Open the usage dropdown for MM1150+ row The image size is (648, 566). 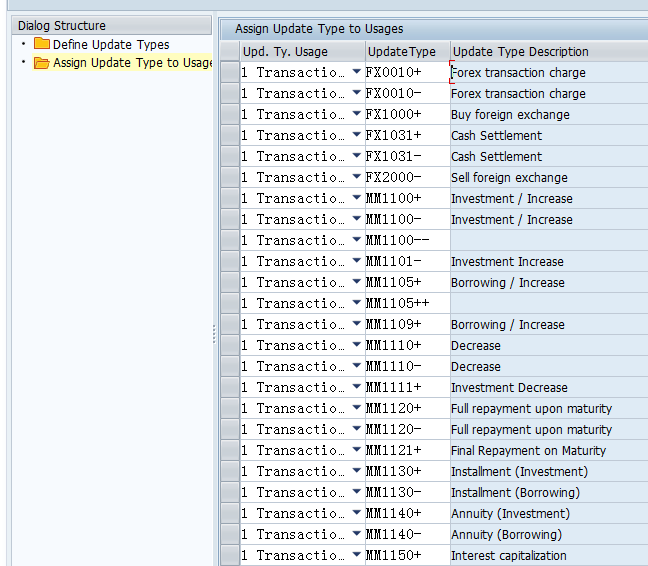pyautogui.click(x=357, y=556)
